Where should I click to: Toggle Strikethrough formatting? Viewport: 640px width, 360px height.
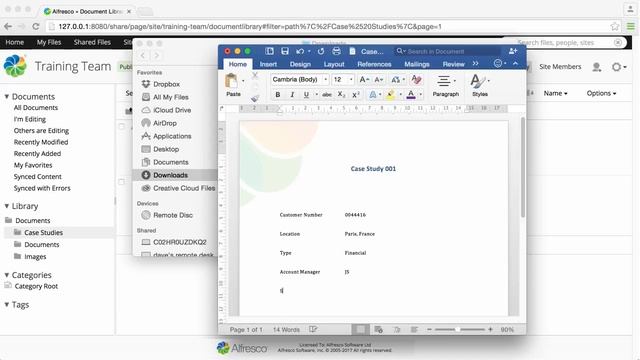coord(327,95)
